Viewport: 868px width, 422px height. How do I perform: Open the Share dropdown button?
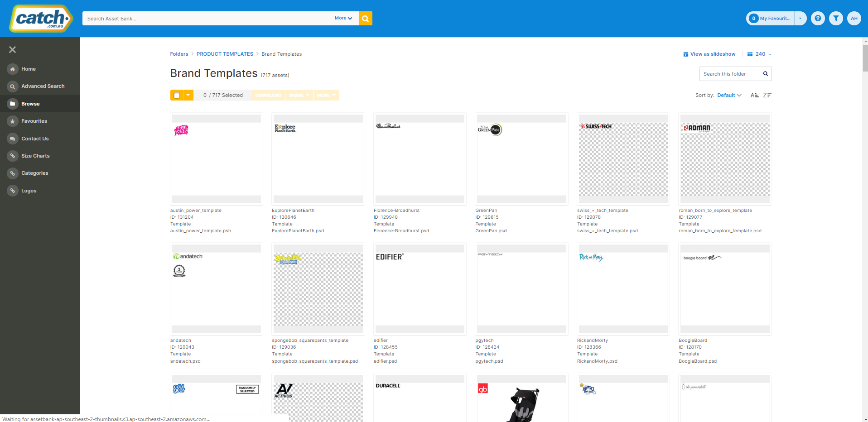[x=299, y=95]
